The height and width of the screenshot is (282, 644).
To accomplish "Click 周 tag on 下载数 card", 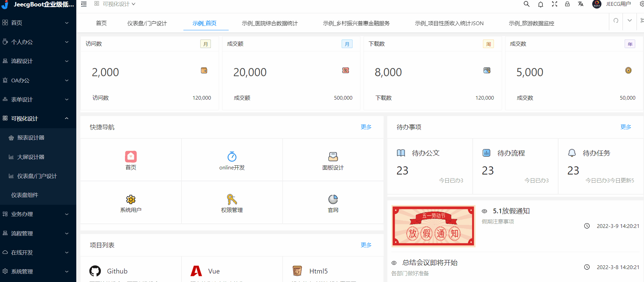I will [488, 44].
